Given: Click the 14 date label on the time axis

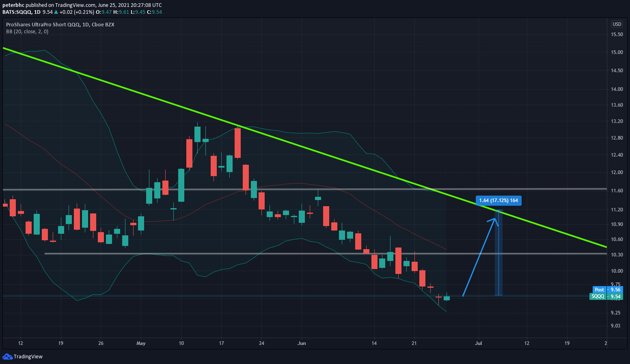Looking at the screenshot, I should [374, 343].
